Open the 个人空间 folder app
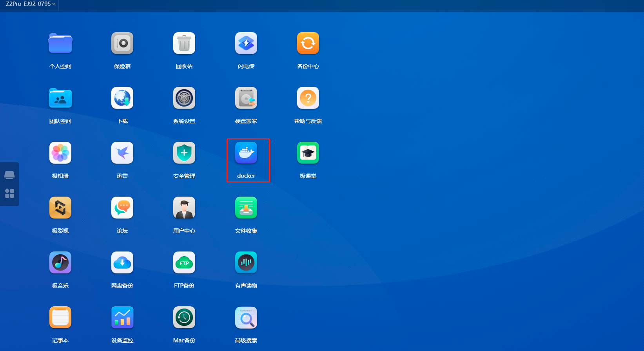 coord(60,43)
